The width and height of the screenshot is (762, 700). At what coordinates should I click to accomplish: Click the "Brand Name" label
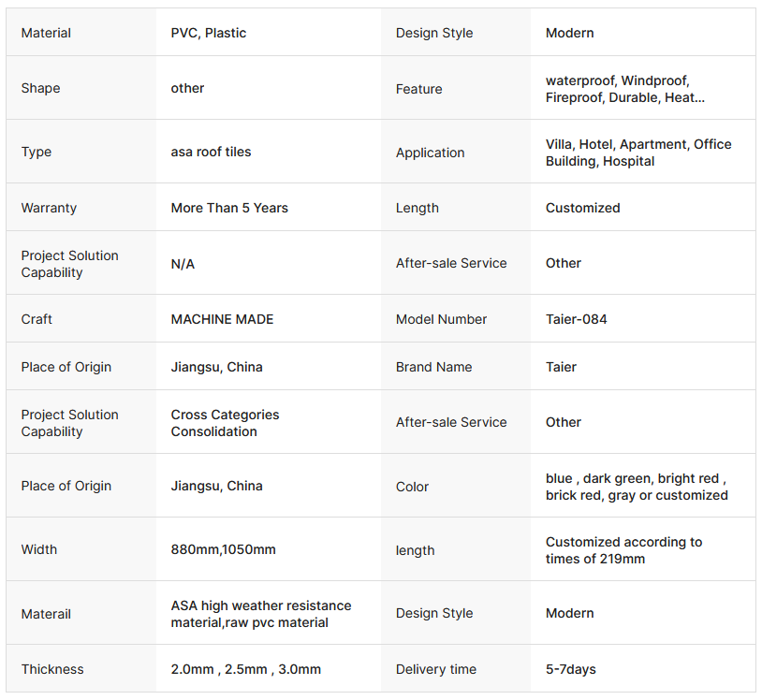click(433, 367)
